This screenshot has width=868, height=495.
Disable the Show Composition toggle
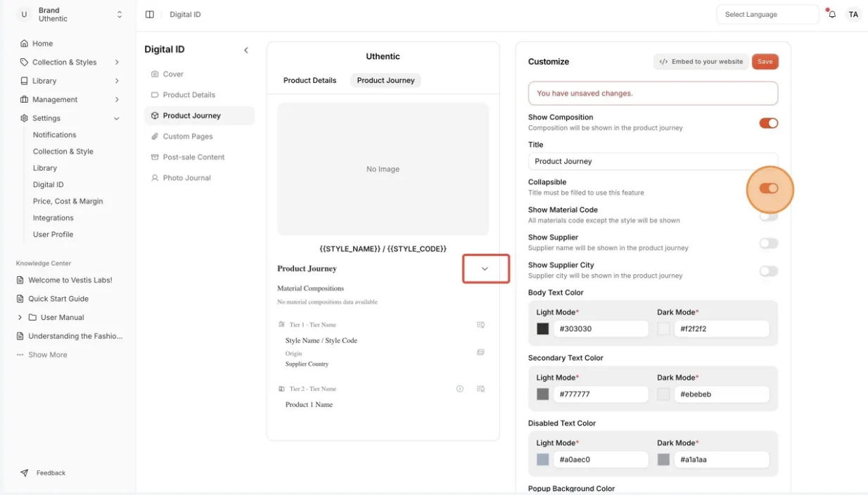[768, 123]
